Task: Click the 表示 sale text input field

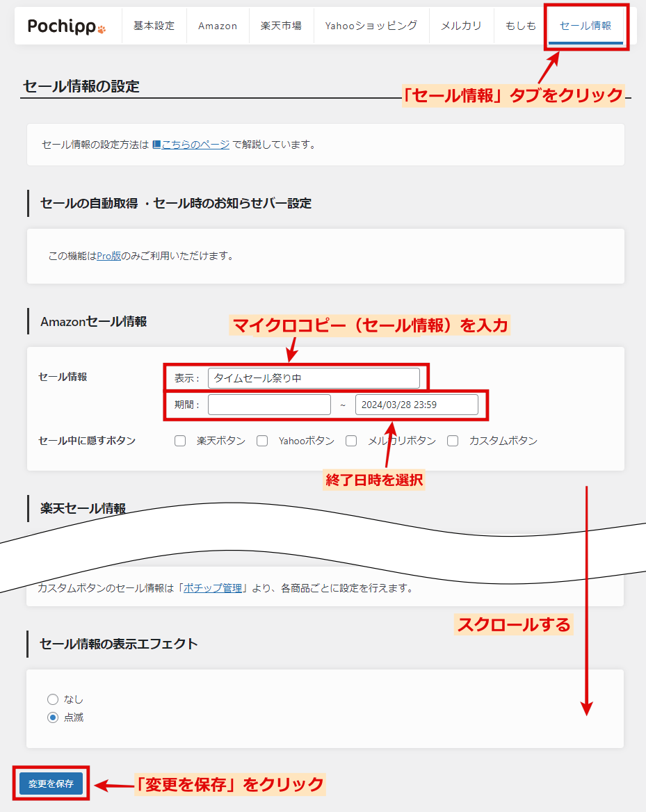Action: click(x=314, y=378)
